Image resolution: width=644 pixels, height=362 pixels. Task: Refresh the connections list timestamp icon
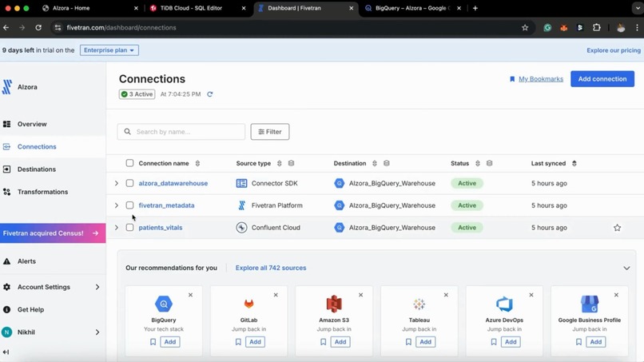click(210, 94)
